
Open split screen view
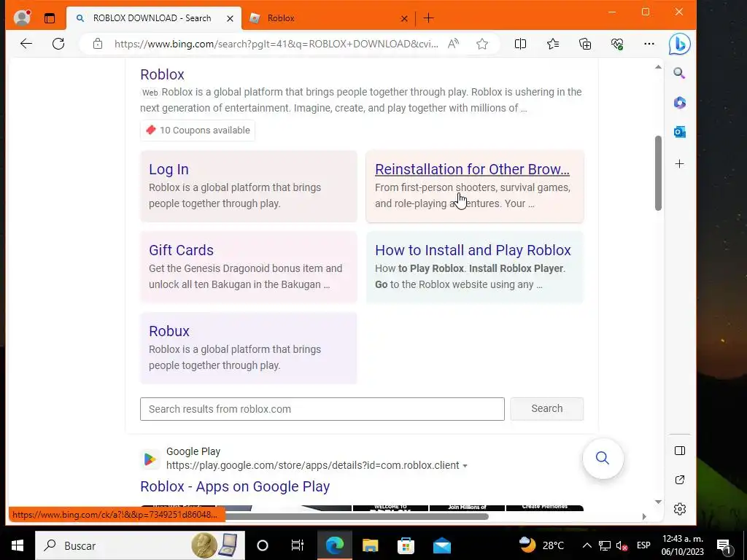click(x=520, y=44)
